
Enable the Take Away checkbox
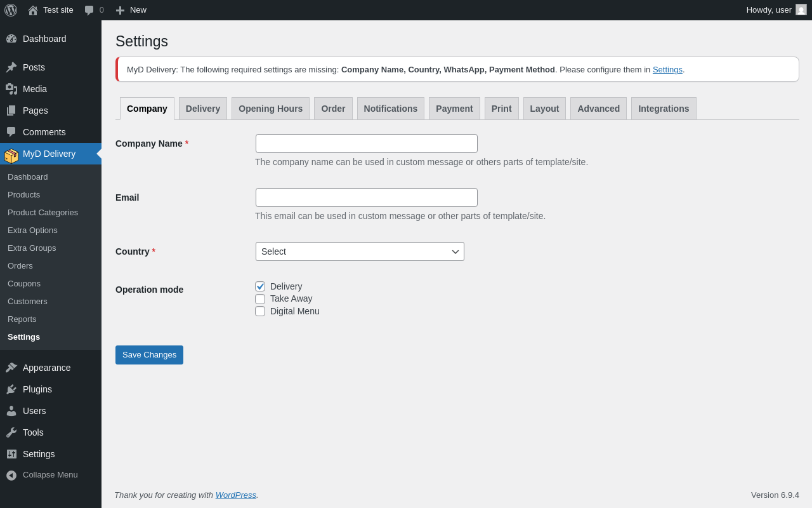(x=260, y=299)
